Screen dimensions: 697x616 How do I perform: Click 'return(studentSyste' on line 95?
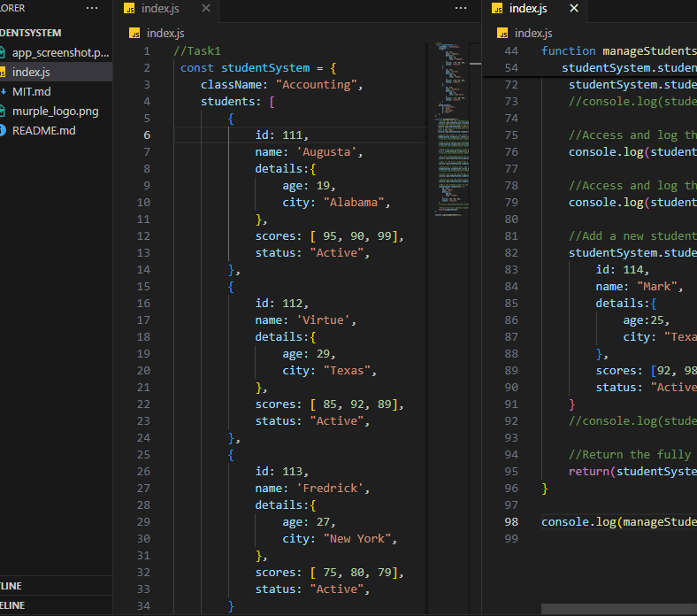pyautogui.click(x=632, y=472)
